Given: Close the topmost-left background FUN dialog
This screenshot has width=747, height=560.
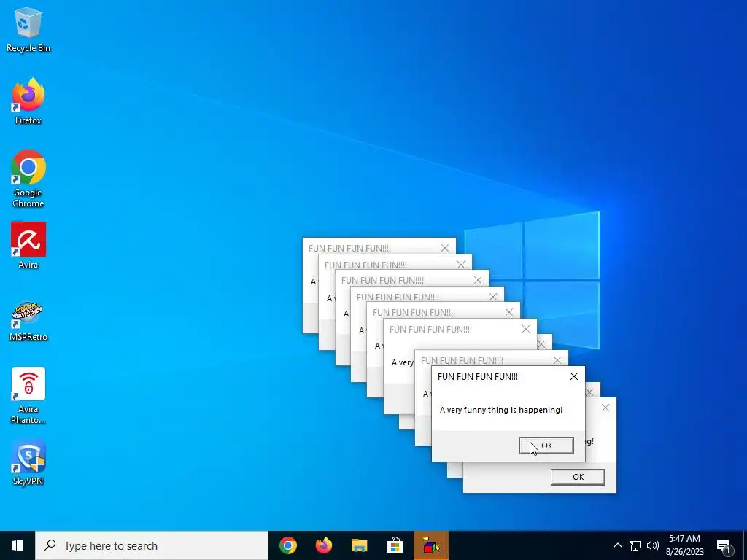Looking at the screenshot, I should coord(445,248).
